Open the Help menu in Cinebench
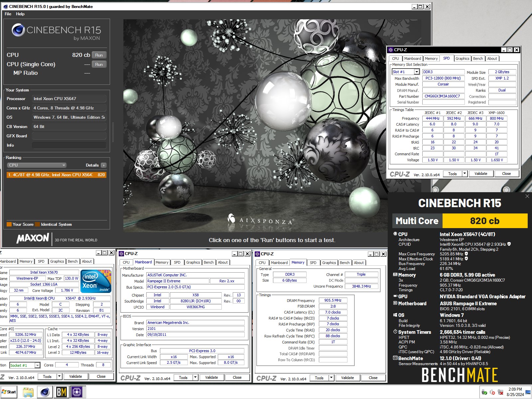 [x=20, y=14]
